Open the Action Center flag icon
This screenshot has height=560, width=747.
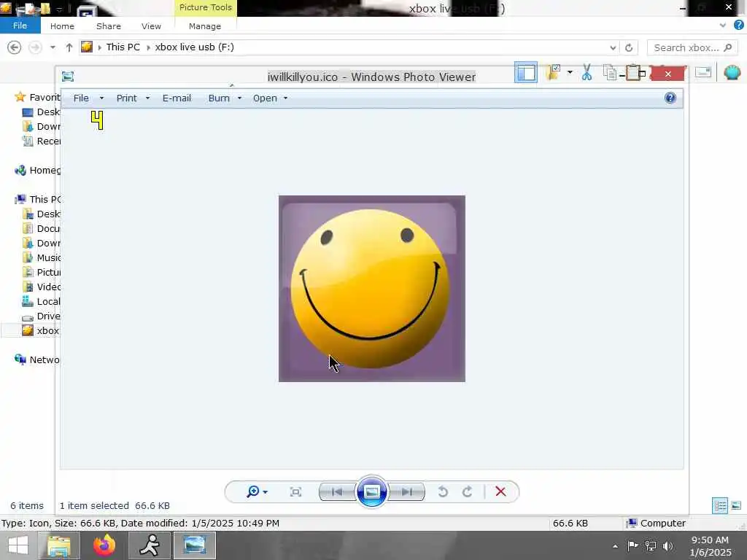click(632, 546)
